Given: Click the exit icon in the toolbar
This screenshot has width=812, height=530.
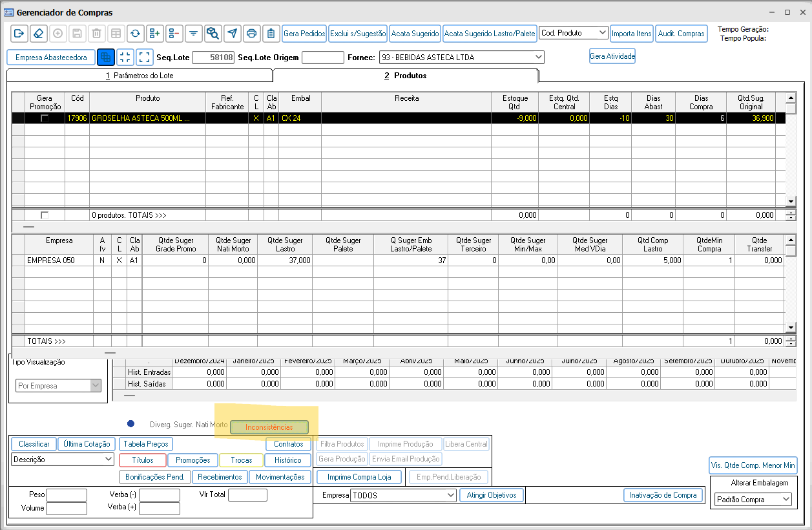Looking at the screenshot, I should tap(19, 34).
